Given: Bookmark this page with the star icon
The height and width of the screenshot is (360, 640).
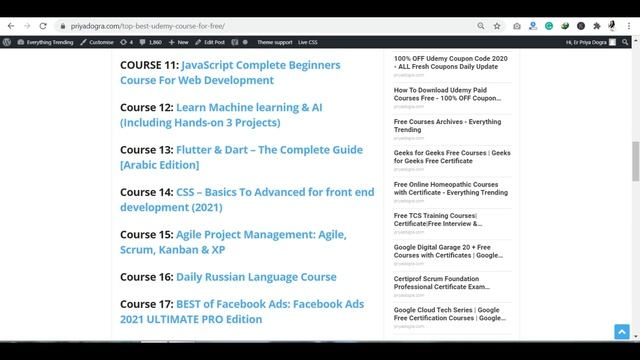Looking at the screenshot, I should click(497, 26).
